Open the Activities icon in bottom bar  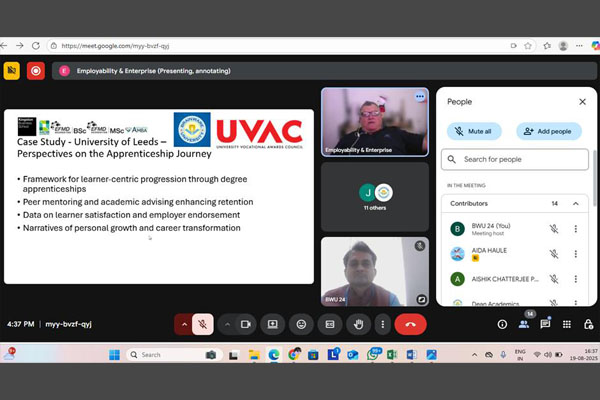(x=567, y=324)
